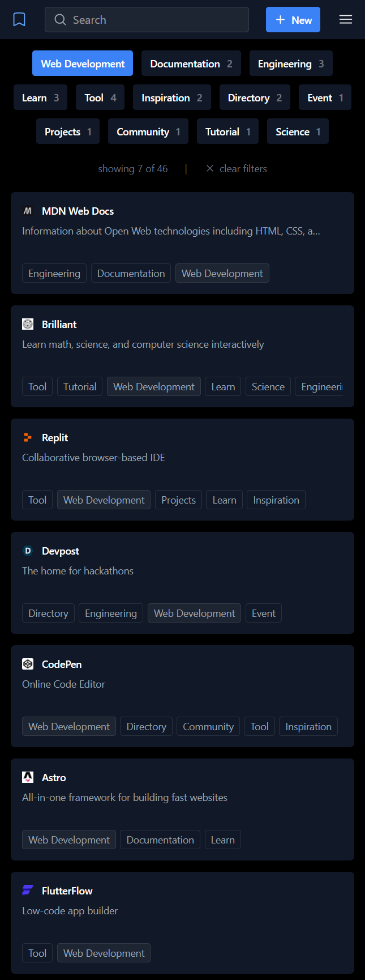Click the MDN Web Docs favicon
Screen dimensions: 365x980
[x=28, y=211]
